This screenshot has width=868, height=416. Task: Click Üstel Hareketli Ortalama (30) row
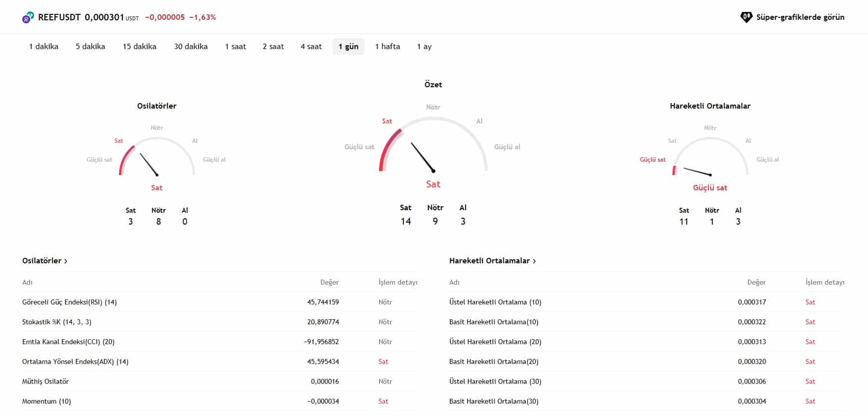[647, 381]
